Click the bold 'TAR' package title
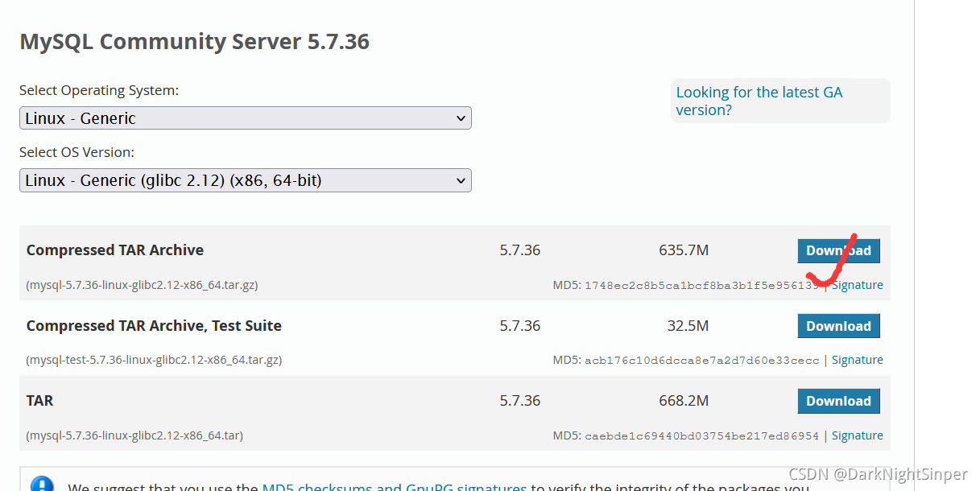The height and width of the screenshot is (491, 980). click(40, 401)
